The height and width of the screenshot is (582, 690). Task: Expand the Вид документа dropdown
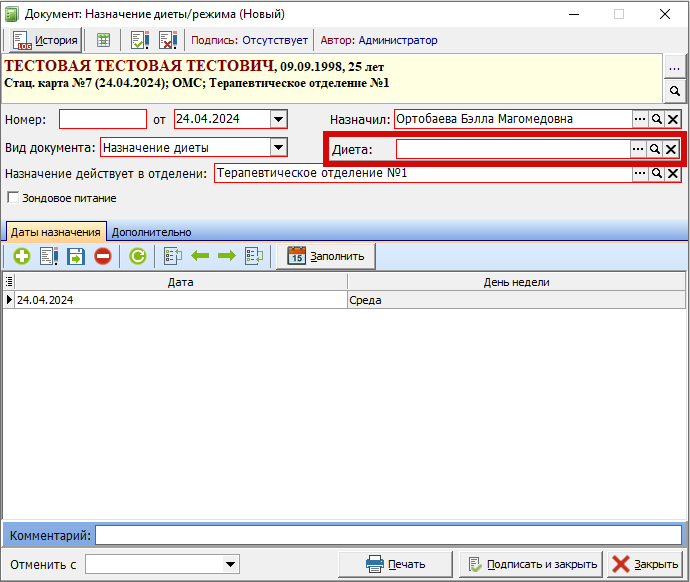click(279, 148)
